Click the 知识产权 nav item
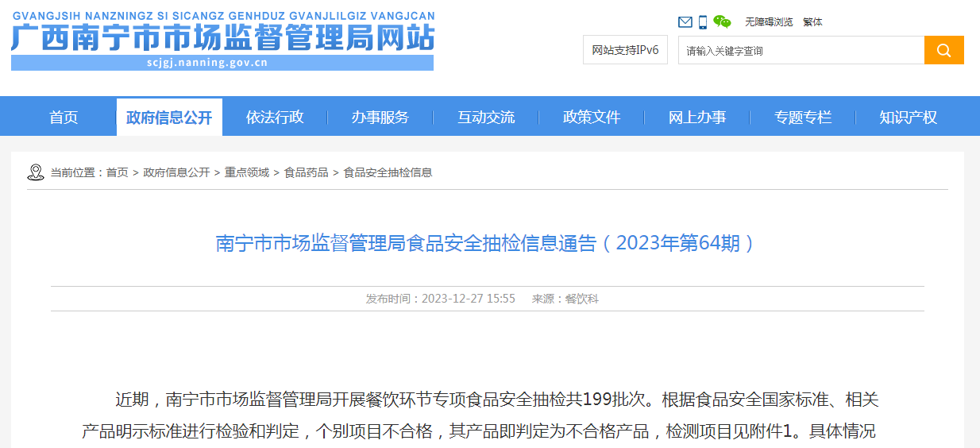Viewport: 980px width, 448px height. pyautogui.click(x=908, y=118)
